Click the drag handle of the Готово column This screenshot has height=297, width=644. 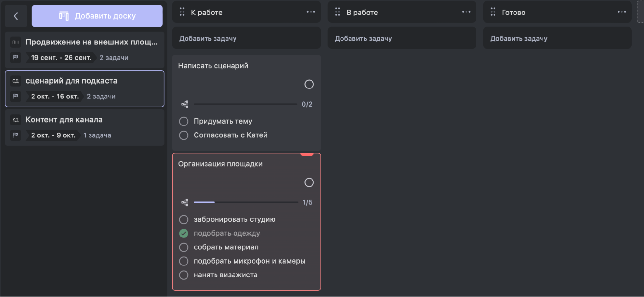[x=493, y=12]
